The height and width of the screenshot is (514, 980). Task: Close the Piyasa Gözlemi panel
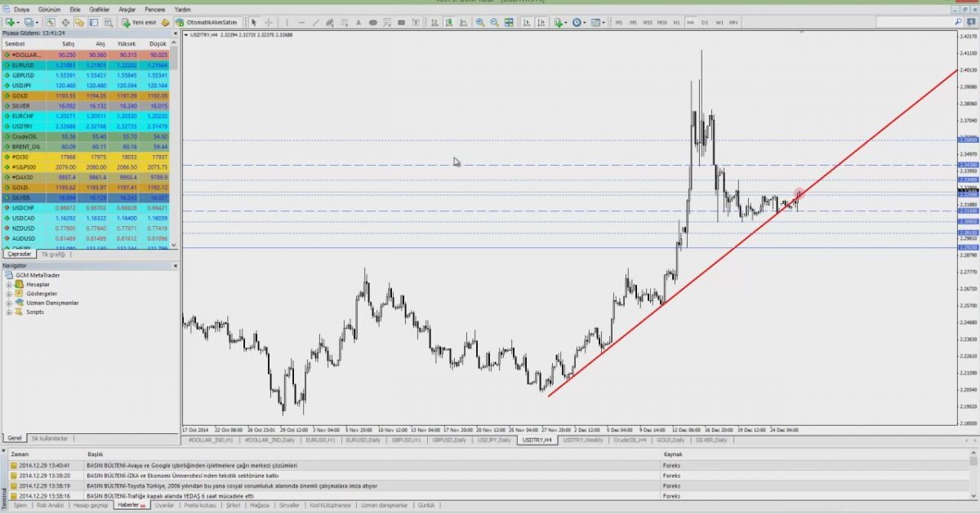click(x=175, y=33)
